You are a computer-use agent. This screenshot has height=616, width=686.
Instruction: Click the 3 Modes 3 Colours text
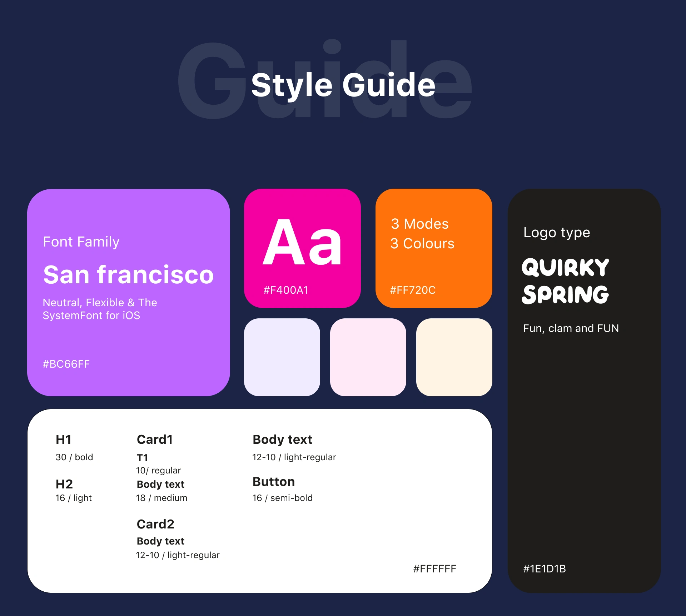click(x=422, y=234)
